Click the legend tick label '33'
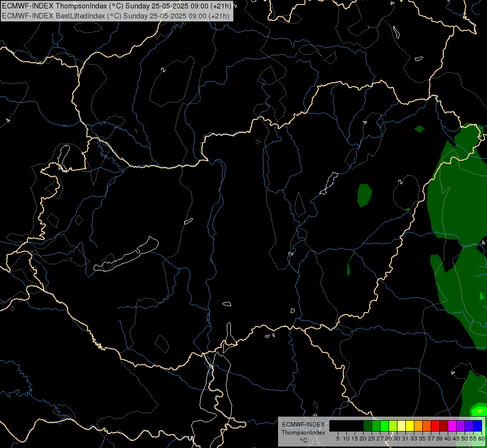 pos(414,439)
